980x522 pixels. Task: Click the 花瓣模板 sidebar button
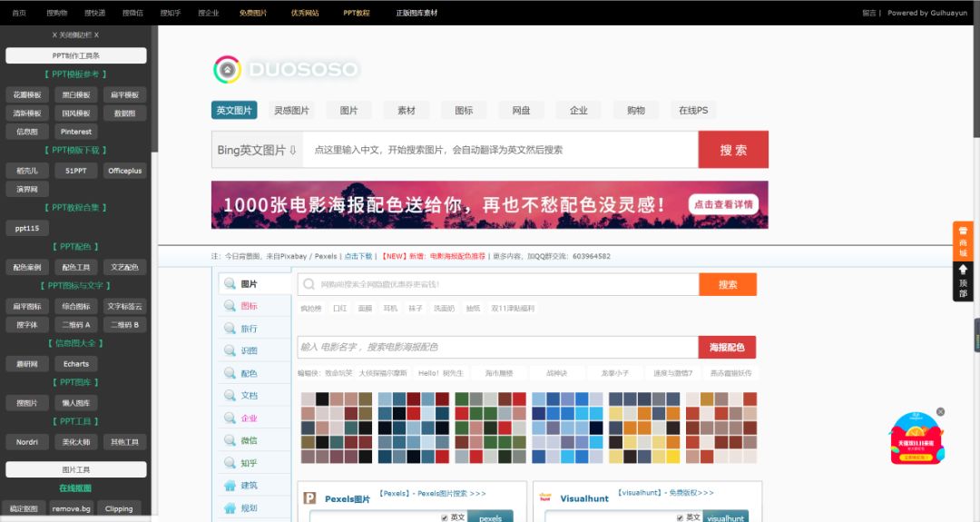coord(27,95)
